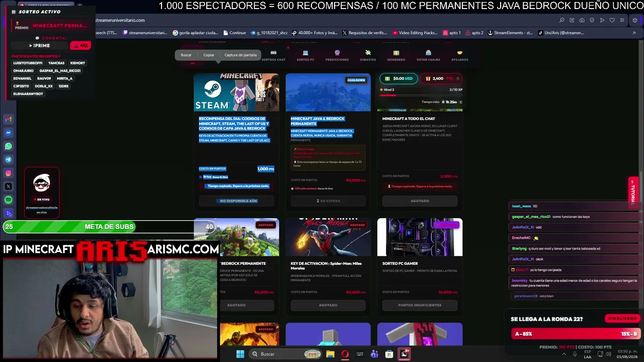Open the Continue bookmark
The width and height of the screenshot is (644, 362).
(x=234, y=33)
